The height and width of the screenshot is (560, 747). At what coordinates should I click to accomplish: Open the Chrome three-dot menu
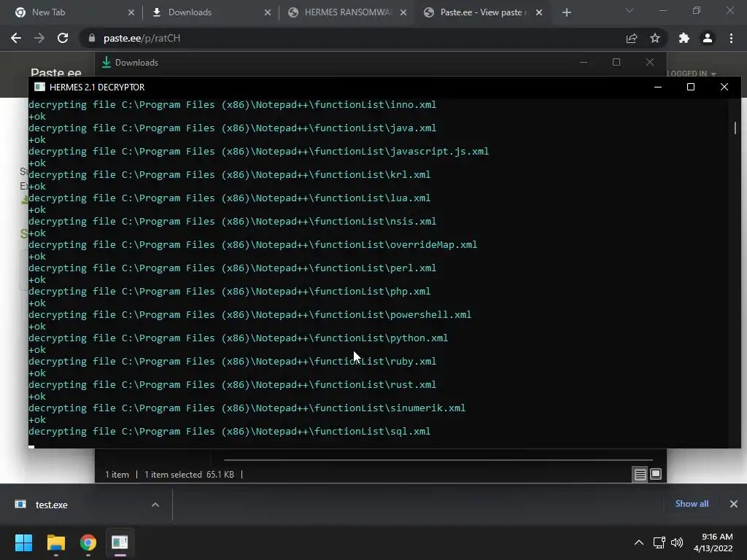pyautogui.click(x=731, y=38)
